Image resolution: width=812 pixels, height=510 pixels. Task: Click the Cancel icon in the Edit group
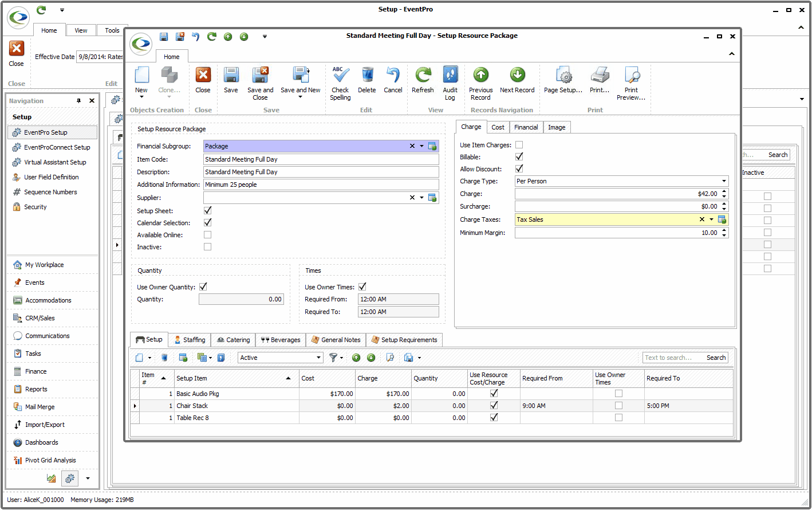pyautogui.click(x=393, y=75)
